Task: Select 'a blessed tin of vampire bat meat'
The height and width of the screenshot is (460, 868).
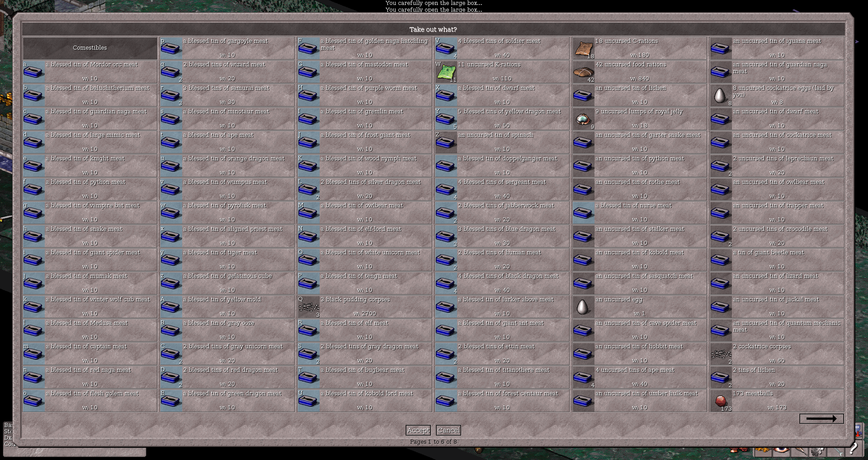Action: pos(90,213)
